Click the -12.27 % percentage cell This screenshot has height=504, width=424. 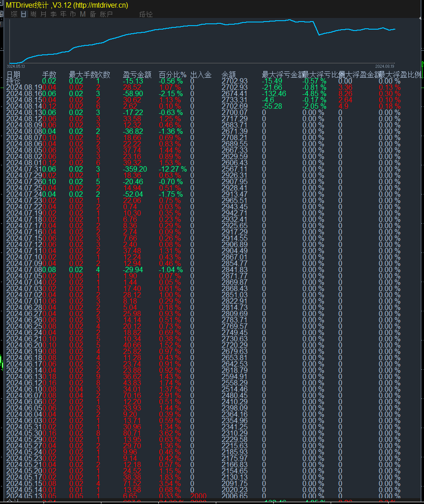[173, 169]
